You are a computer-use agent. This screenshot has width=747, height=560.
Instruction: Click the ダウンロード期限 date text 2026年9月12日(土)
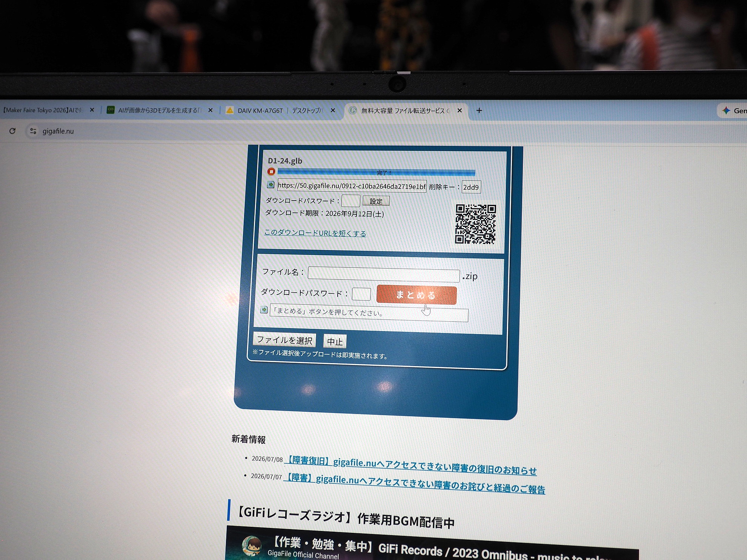click(355, 214)
